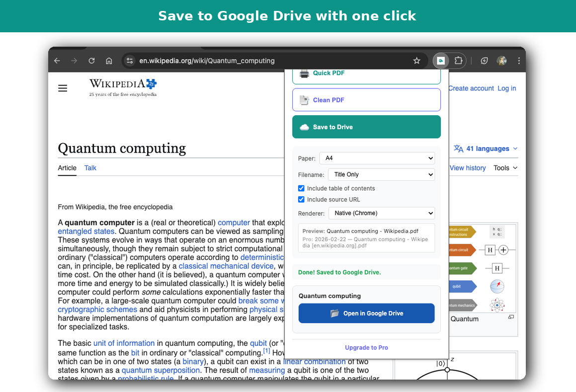Click the site information icon in address bar
This screenshot has height=392, width=576.
click(x=129, y=60)
